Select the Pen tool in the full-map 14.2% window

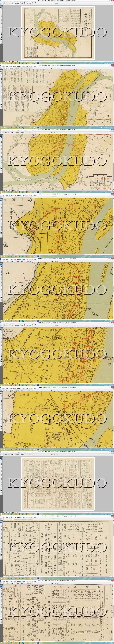[x=1, y=28]
